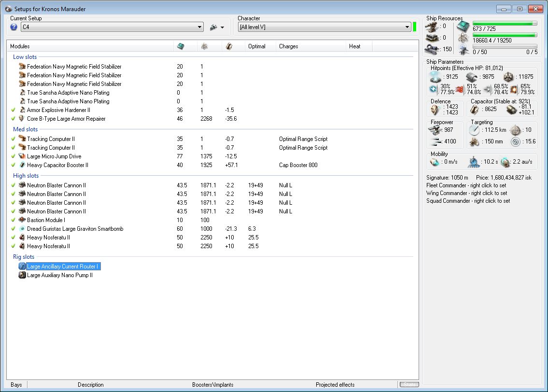Click the turret hardpoints icon in Ship Resources
This screenshot has height=392, width=548.
[x=432, y=27]
